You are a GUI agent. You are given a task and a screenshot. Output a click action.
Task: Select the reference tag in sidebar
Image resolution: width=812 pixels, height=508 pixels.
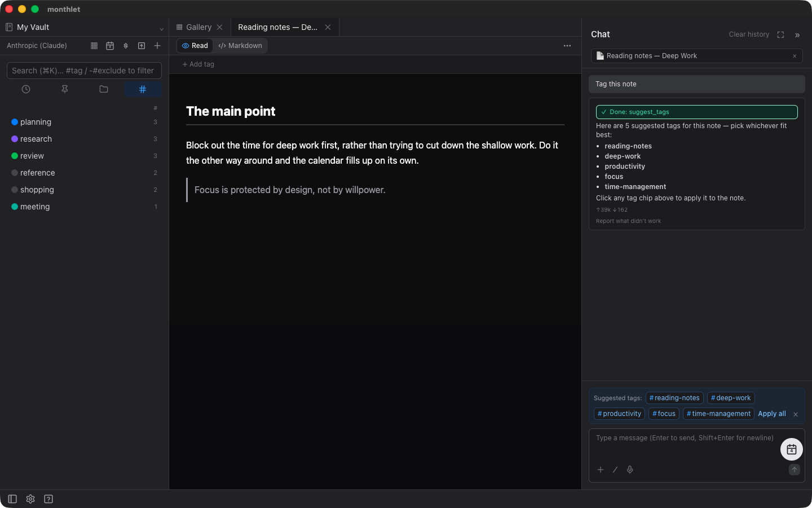85,173
